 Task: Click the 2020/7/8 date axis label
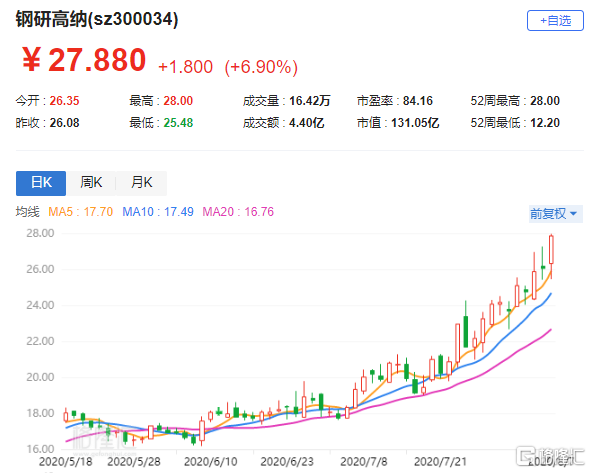[x=364, y=462]
